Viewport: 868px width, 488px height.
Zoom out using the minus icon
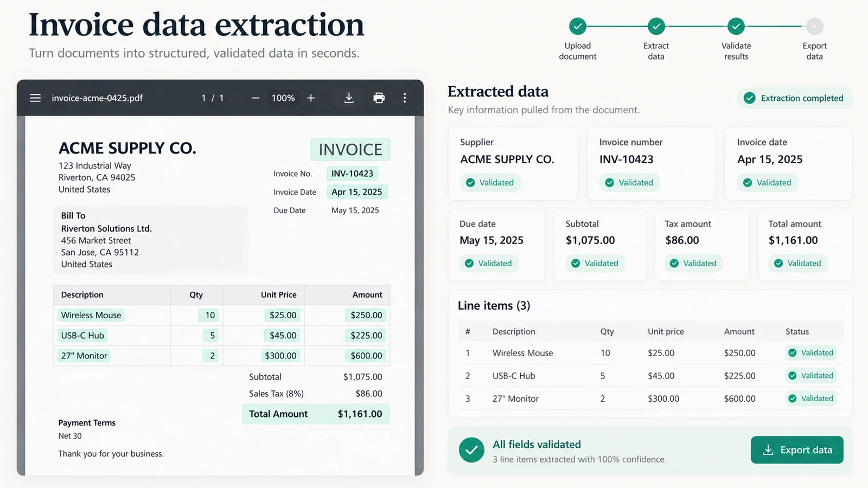click(256, 98)
